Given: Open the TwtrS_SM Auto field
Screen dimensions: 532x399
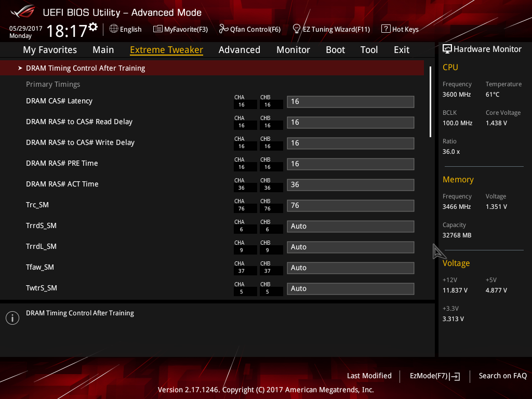Looking at the screenshot, I should point(350,288).
